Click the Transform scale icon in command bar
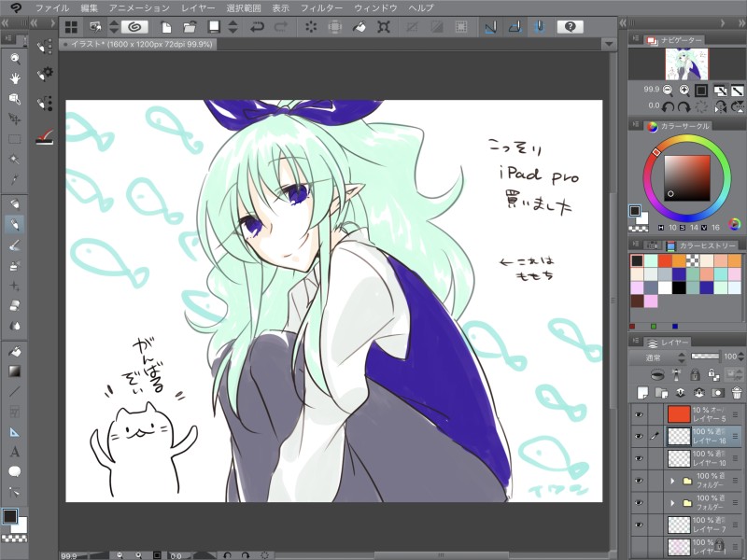Image resolution: width=747 pixels, height=560 pixels. click(x=384, y=27)
